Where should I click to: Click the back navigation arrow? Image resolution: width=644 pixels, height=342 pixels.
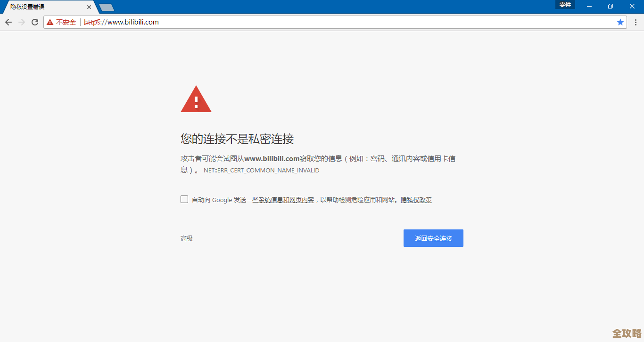(8, 22)
